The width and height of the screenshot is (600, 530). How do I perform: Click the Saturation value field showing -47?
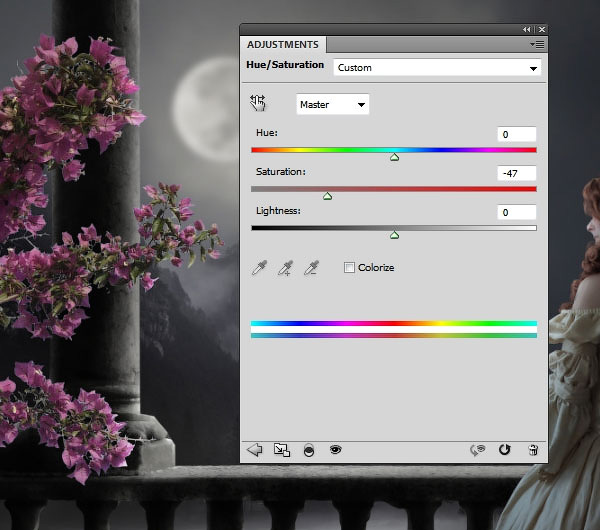pyautogui.click(x=517, y=173)
